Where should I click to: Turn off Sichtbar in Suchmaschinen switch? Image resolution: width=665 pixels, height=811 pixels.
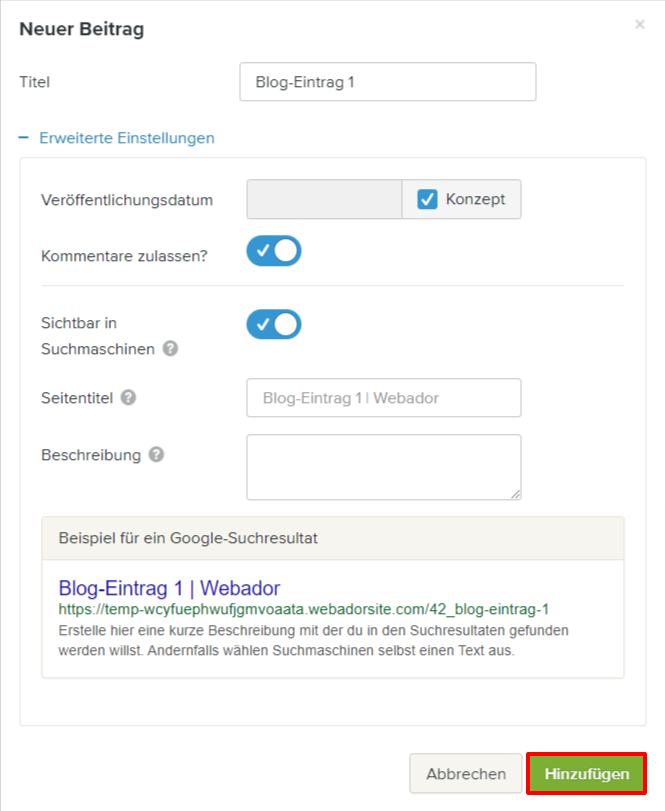274,324
